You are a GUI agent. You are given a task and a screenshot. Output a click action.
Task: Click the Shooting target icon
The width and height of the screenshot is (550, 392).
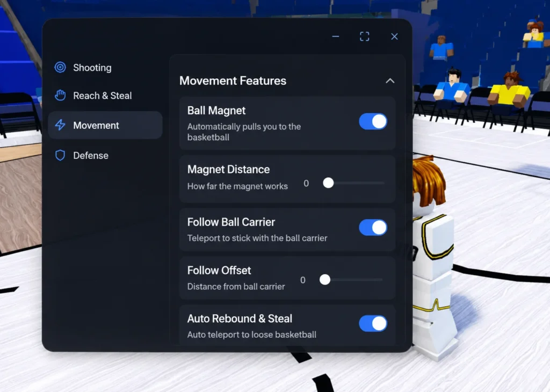60,67
